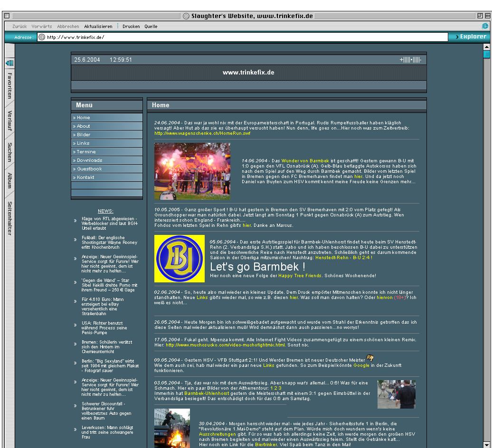The width and height of the screenshot is (492, 448).
Task: Click the scrollbar up arrow
Action: tap(487, 47)
